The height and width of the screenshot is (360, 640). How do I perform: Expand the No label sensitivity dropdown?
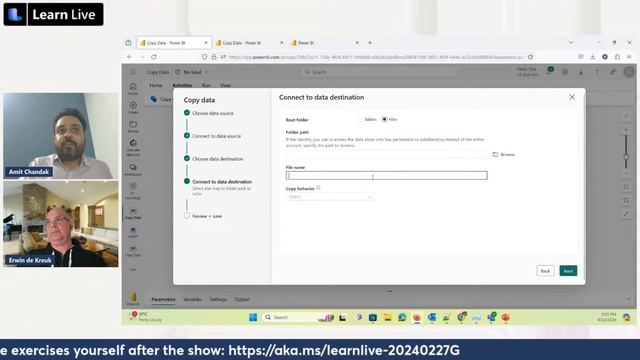(x=195, y=72)
